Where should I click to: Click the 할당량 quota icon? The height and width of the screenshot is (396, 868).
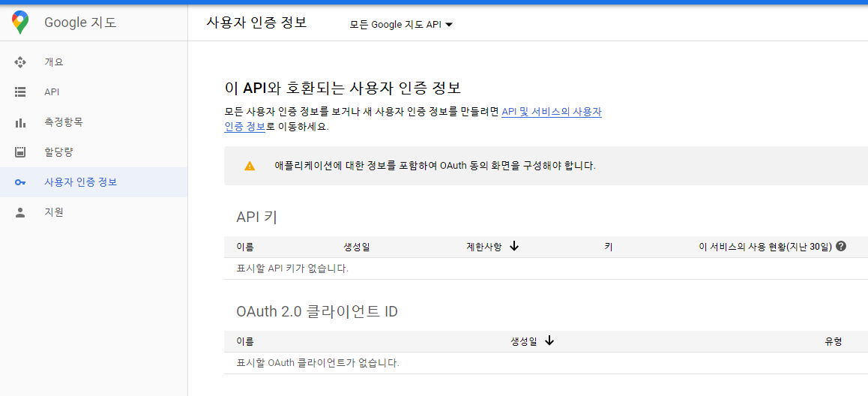tap(20, 152)
